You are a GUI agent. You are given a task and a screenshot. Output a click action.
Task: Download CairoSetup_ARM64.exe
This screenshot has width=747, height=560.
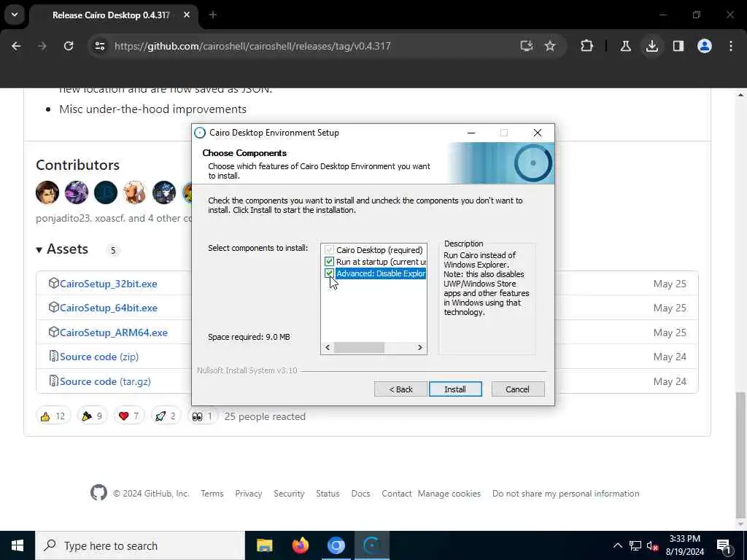114,332
